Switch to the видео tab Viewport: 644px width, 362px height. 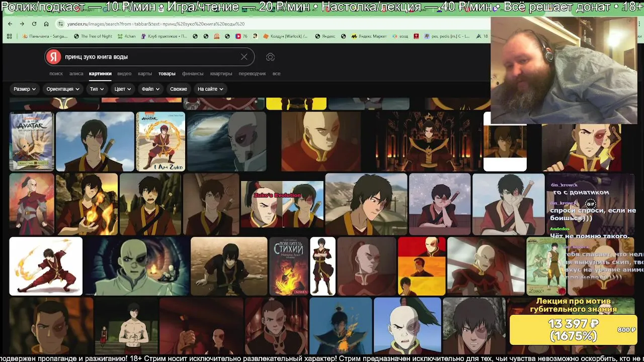click(x=124, y=73)
